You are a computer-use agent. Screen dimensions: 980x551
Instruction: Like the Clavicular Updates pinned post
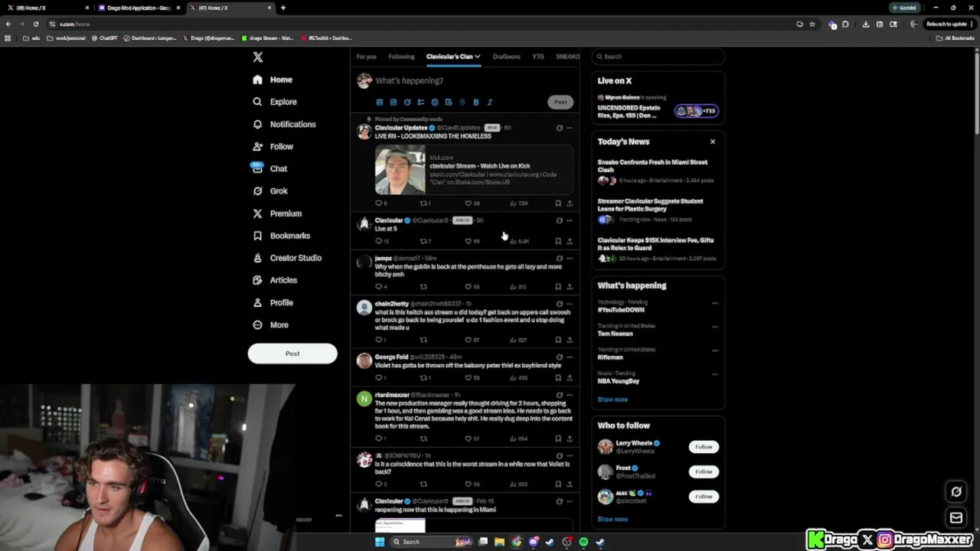tap(472, 204)
